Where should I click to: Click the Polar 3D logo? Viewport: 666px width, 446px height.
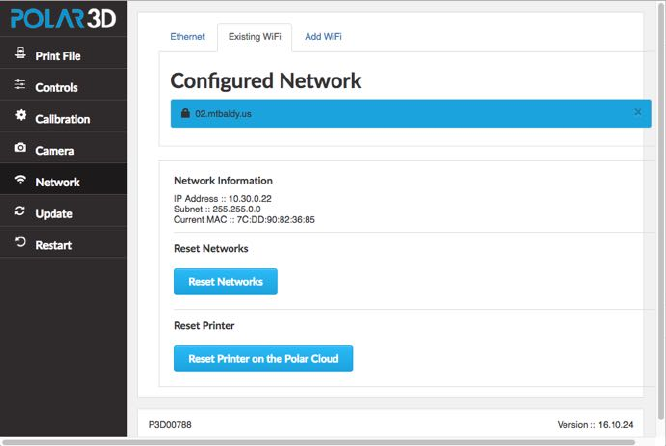point(63,18)
